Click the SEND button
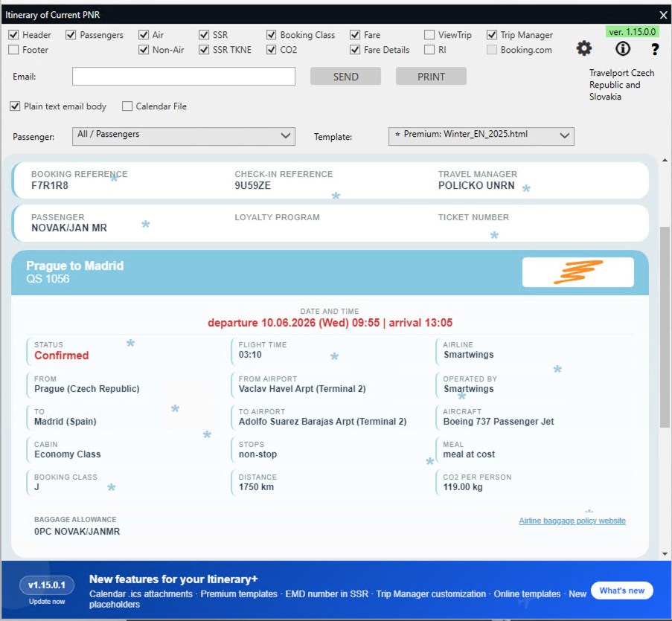Screen dimensions: 672x621 345,77
